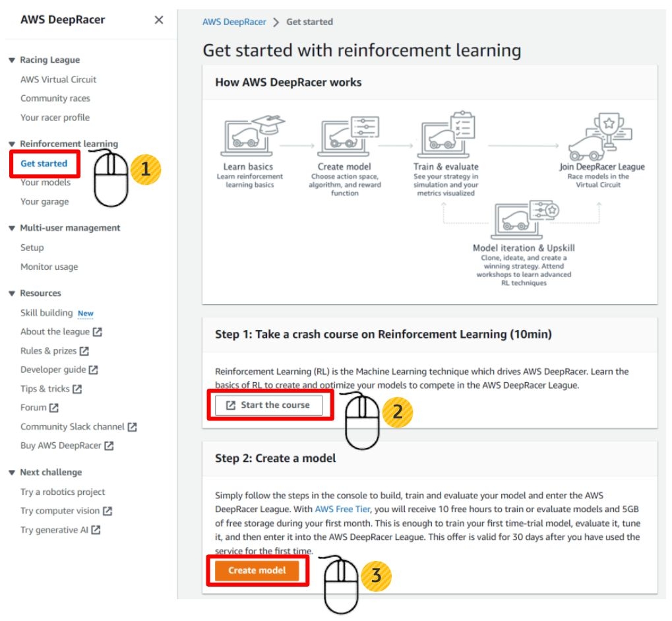This screenshot has height=621, width=672.
Task: Collapse the Racing League section
Action: pos(11,60)
